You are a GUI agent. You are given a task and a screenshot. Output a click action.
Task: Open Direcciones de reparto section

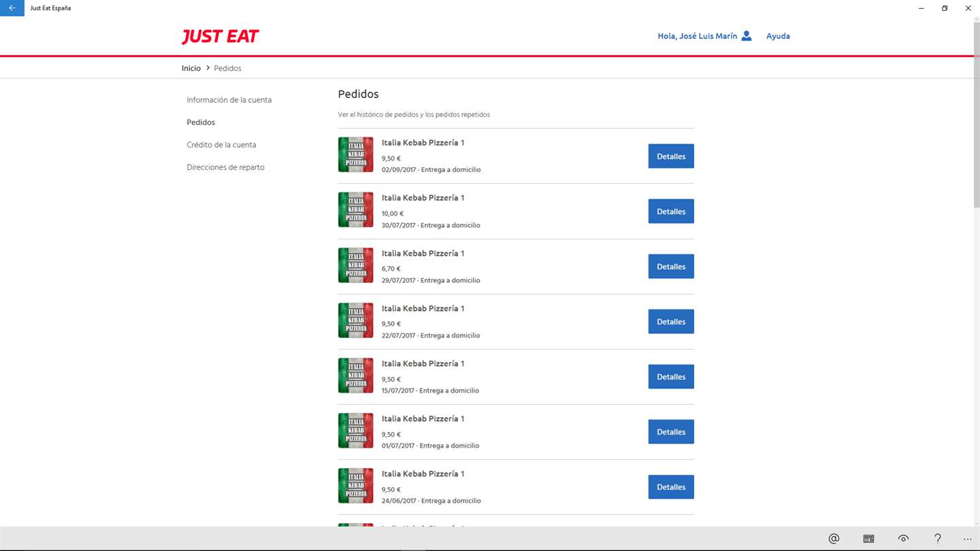coord(225,167)
